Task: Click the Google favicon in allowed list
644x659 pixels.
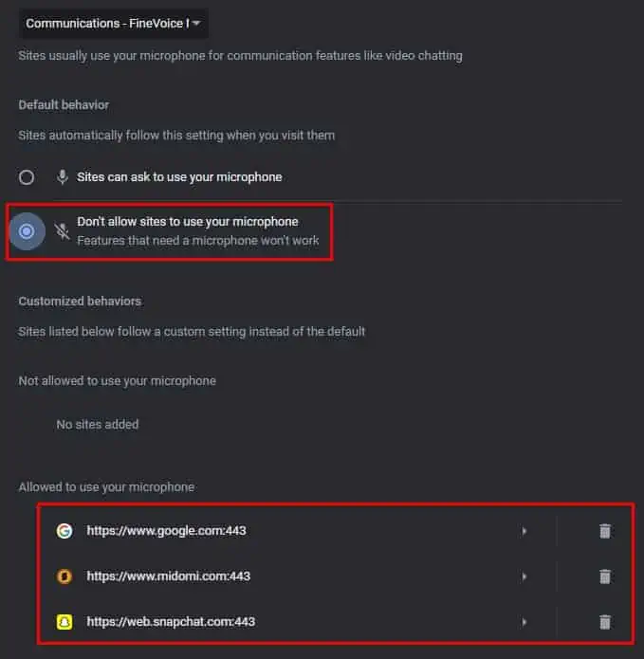Action: 64,531
